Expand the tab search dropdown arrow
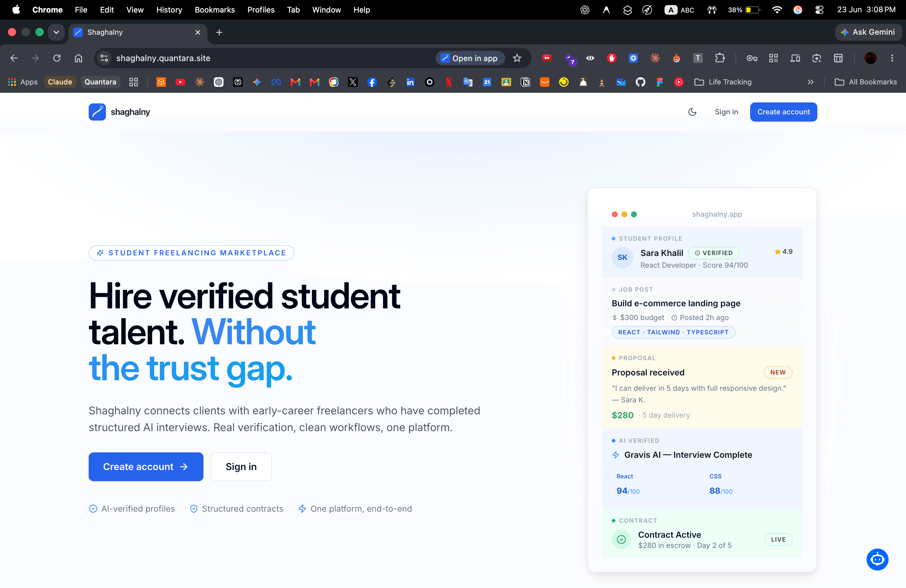Screen dimensions: 906x588 56,32
